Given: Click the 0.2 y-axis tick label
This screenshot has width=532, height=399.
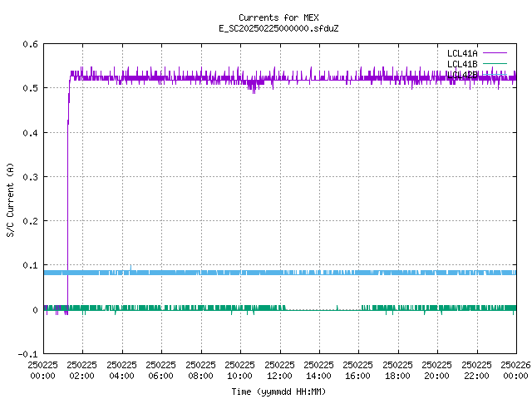Looking at the screenshot, I should pos(30,221).
